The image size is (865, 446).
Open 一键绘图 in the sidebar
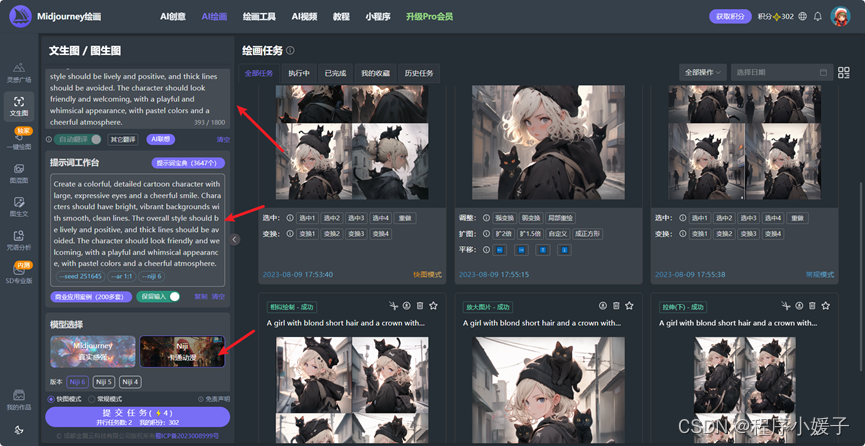(x=19, y=140)
